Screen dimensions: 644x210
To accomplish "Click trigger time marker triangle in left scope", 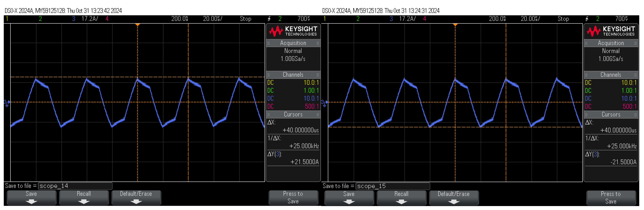I will [x=138, y=25].
